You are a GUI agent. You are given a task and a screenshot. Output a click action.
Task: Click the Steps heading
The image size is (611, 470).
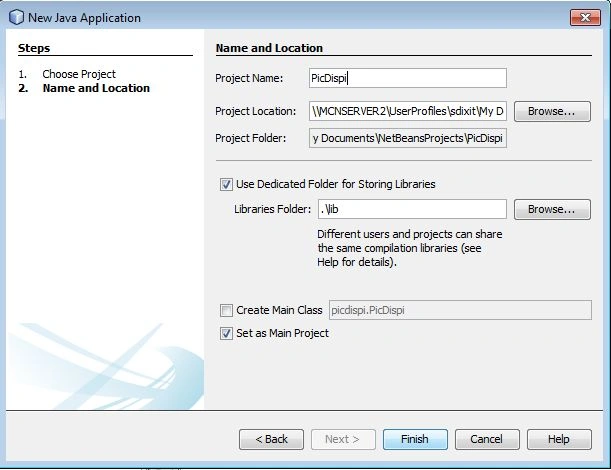[34, 48]
